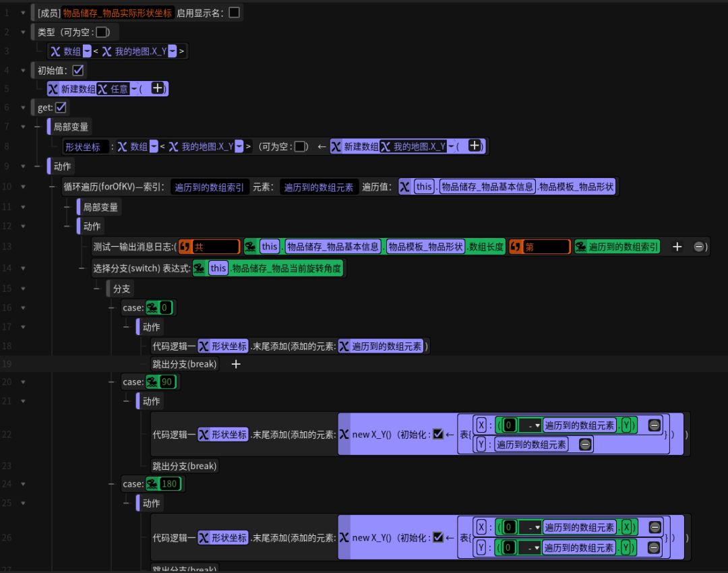The height and width of the screenshot is (573, 728).
Task: Click green icon before this on switch line
Action: (x=199, y=268)
